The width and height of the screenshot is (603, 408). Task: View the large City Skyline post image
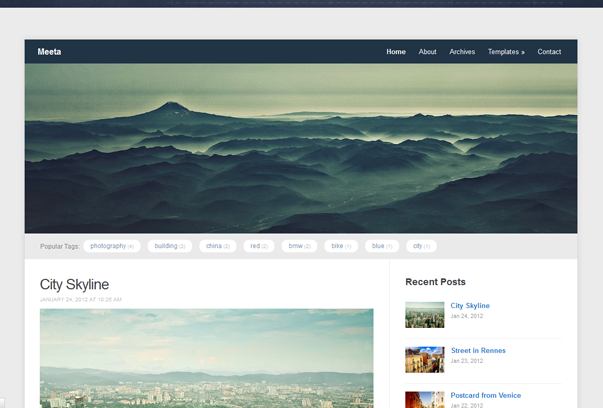point(207,358)
